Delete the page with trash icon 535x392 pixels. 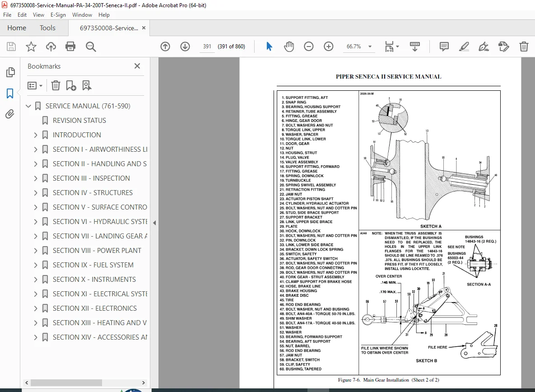524,47
